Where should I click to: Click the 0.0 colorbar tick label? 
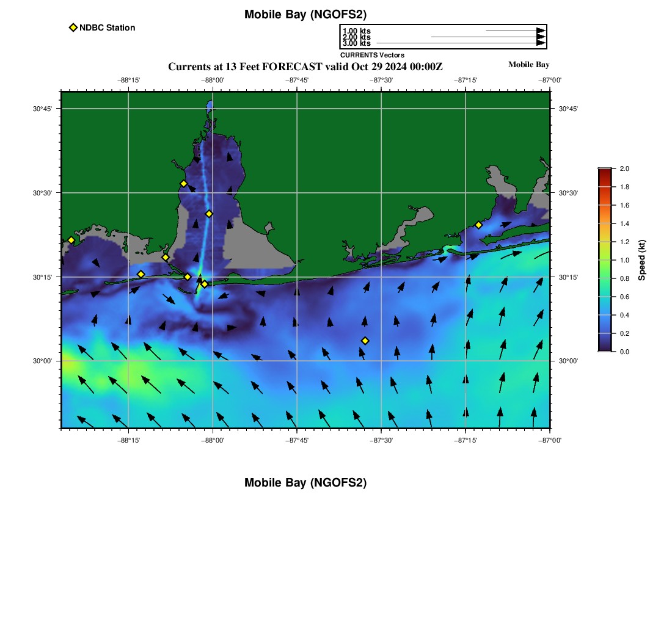point(624,352)
